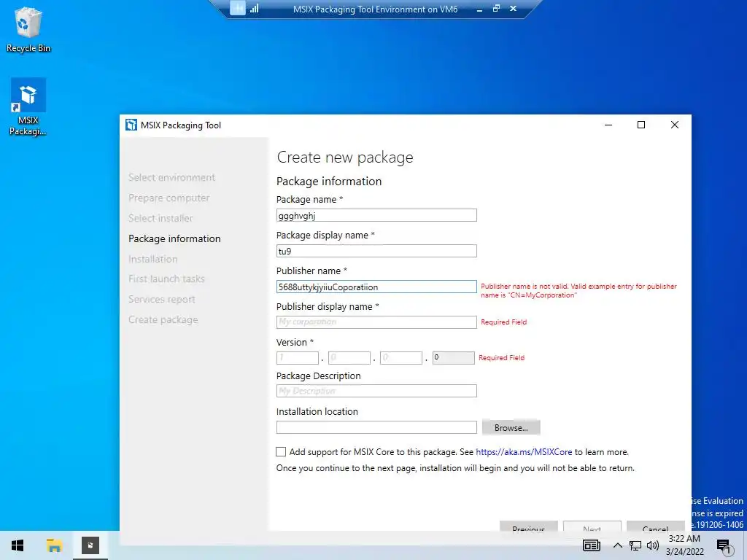Click the VM connection bar pin icon
Screen dimensions: 747x560
click(x=237, y=8)
